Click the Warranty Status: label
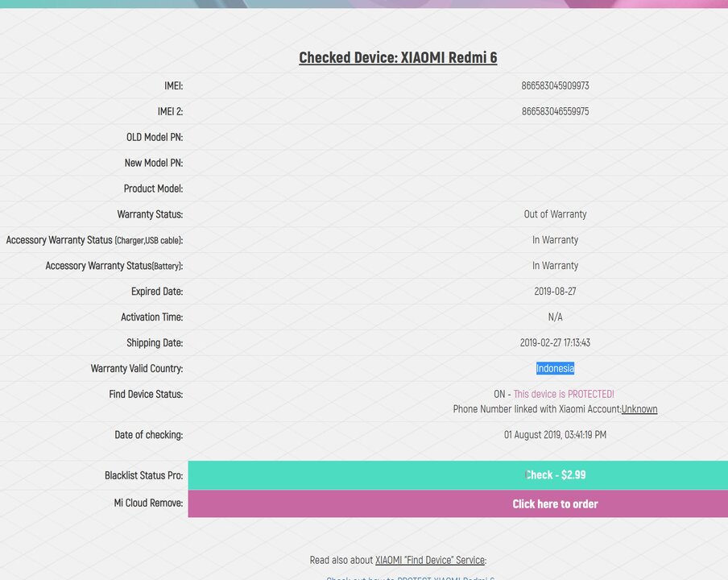Viewport: 728px width, 580px height. 150,214
